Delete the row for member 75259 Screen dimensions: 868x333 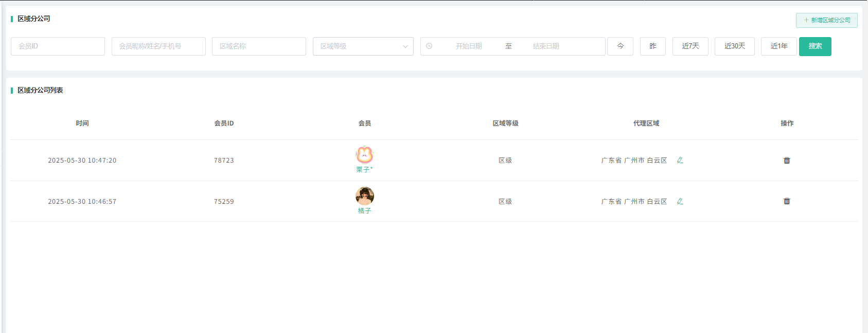tap(787, 201)
